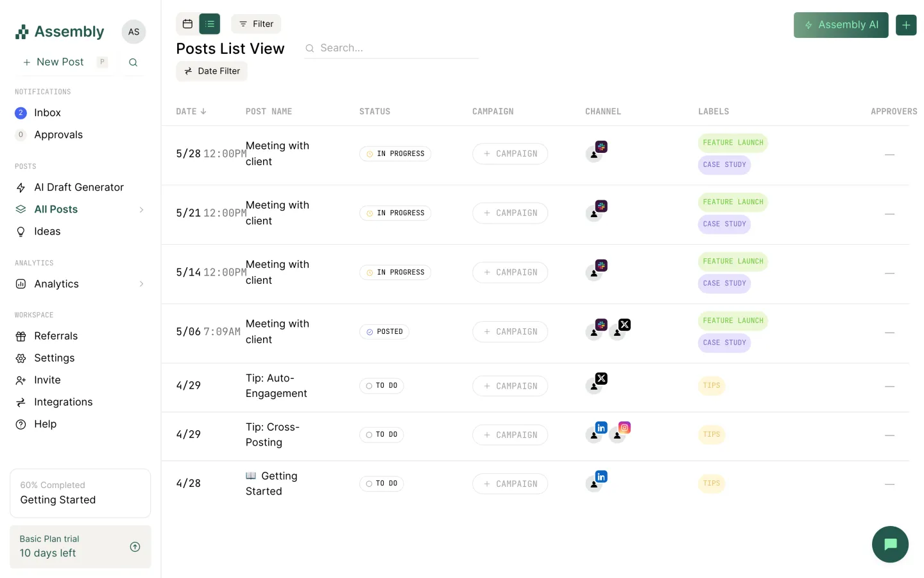
Task: Click the Help question-mark icon
Action: click(x=21, y=425)
